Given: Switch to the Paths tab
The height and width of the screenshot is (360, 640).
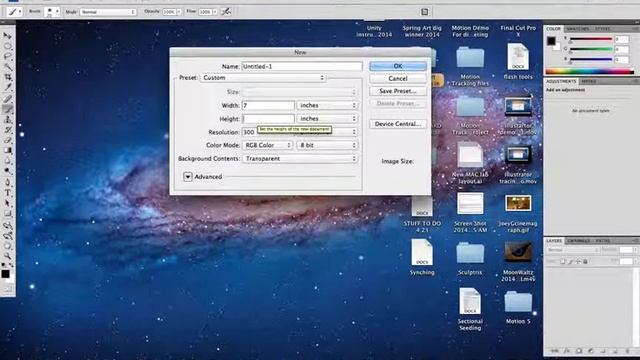Looking at the screenshot, I should [x=602, y=241].
